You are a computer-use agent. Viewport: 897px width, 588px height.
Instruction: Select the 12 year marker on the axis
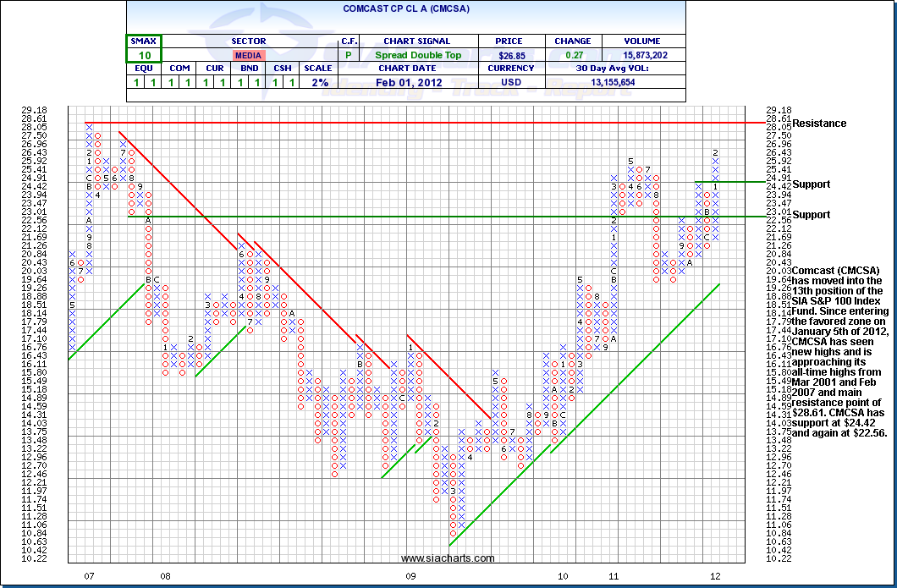[715, 576]
